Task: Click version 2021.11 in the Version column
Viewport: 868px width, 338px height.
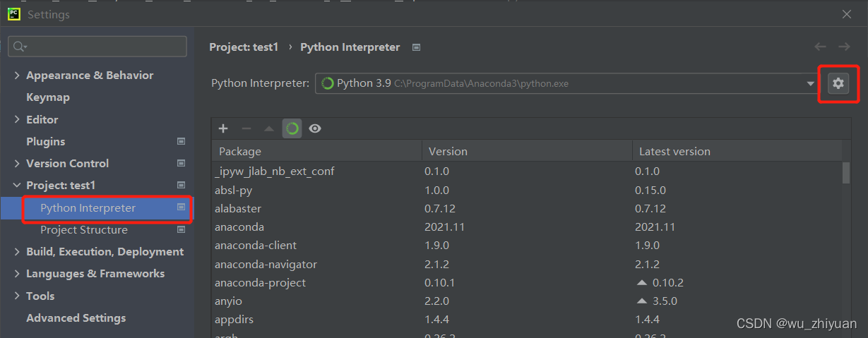Action: pos(445,227)
